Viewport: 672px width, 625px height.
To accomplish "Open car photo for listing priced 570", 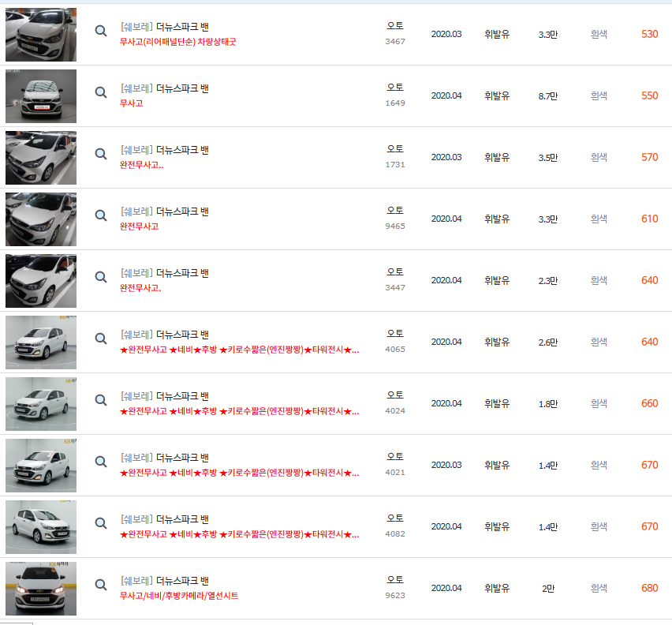I will pos(41,158).
